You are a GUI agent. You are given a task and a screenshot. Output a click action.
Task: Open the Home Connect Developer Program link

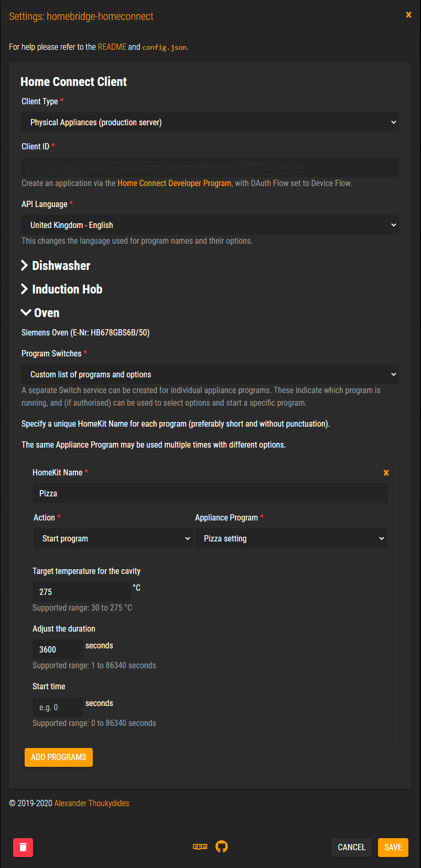[174, 183]
